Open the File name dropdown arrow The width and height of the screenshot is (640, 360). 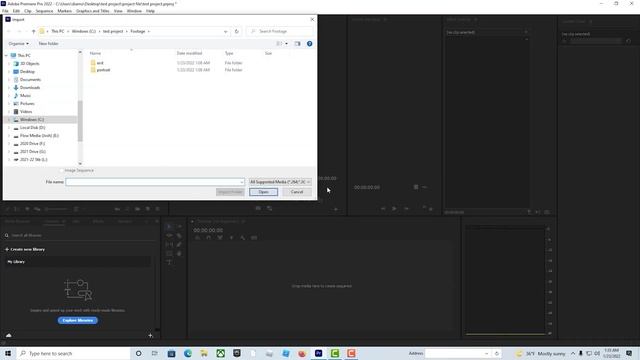click(242, 182)
